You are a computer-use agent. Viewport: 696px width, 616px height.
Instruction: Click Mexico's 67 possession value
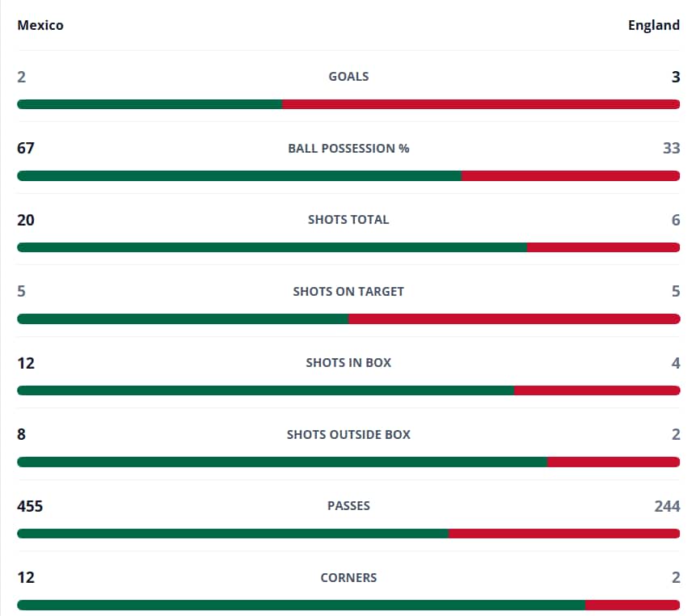25,148
